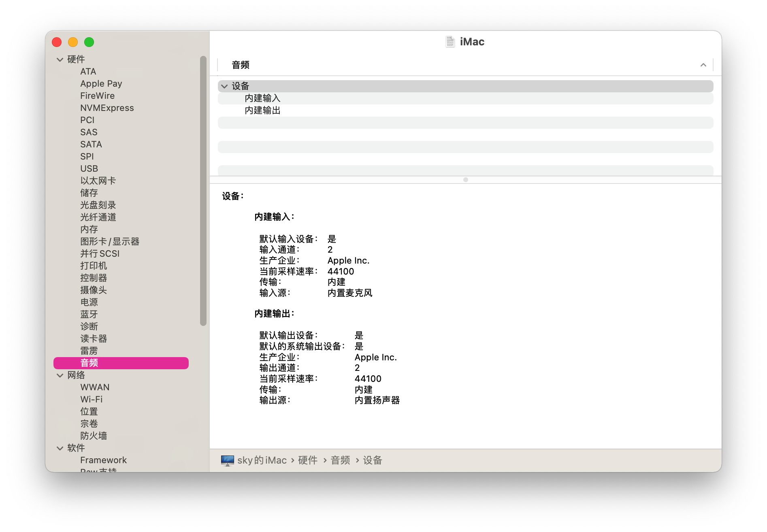Screen dimensions: 767x532
Task: Click the sidebar vertical scrollbar
Action: [203, 190]
